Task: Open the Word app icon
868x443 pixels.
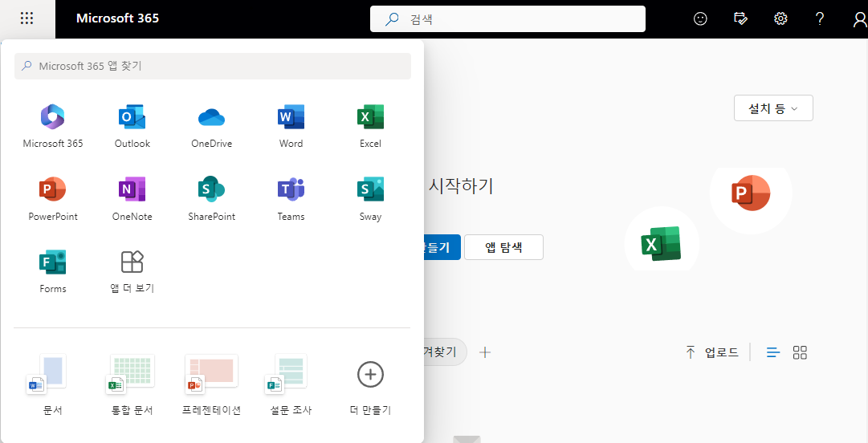Action: [291, 126]
